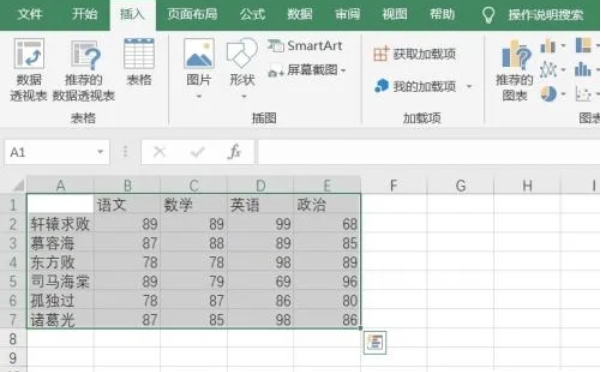The width and height of the screenshot is (601, 372).
Task: Insert a SmartArt graphic
Action: (x=305, y=46)
